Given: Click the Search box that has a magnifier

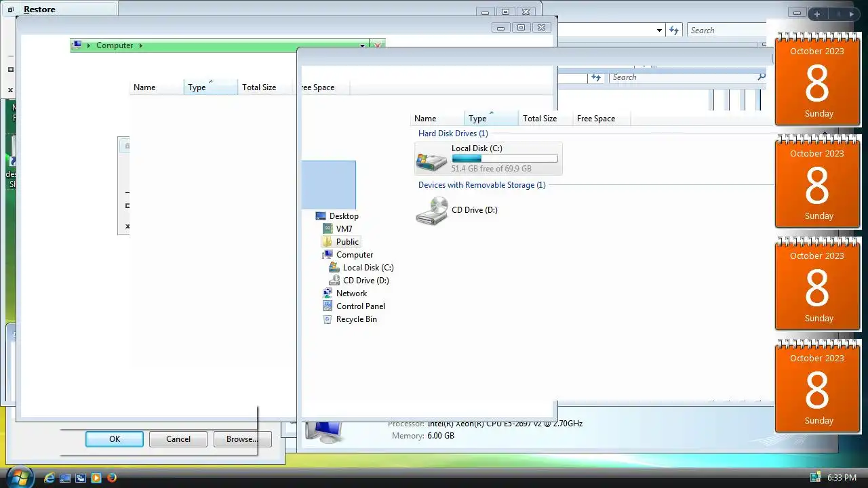Looking at the screenshot, I should tap(688, 77).
